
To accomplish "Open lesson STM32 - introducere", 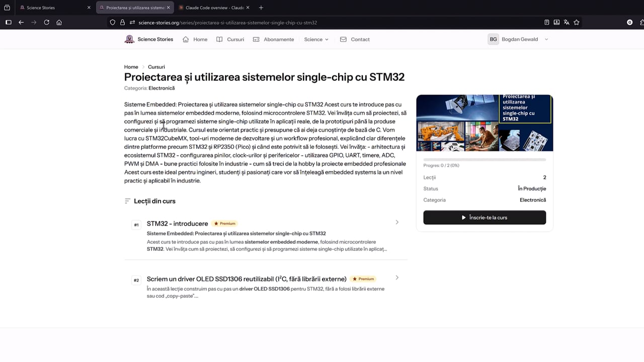I will (x=177, y=224).
